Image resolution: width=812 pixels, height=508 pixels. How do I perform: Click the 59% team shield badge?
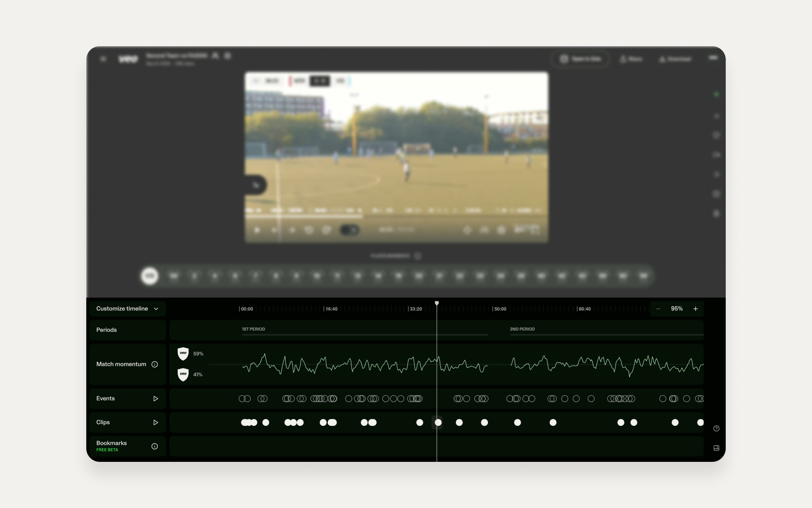(x=183, y=354)
